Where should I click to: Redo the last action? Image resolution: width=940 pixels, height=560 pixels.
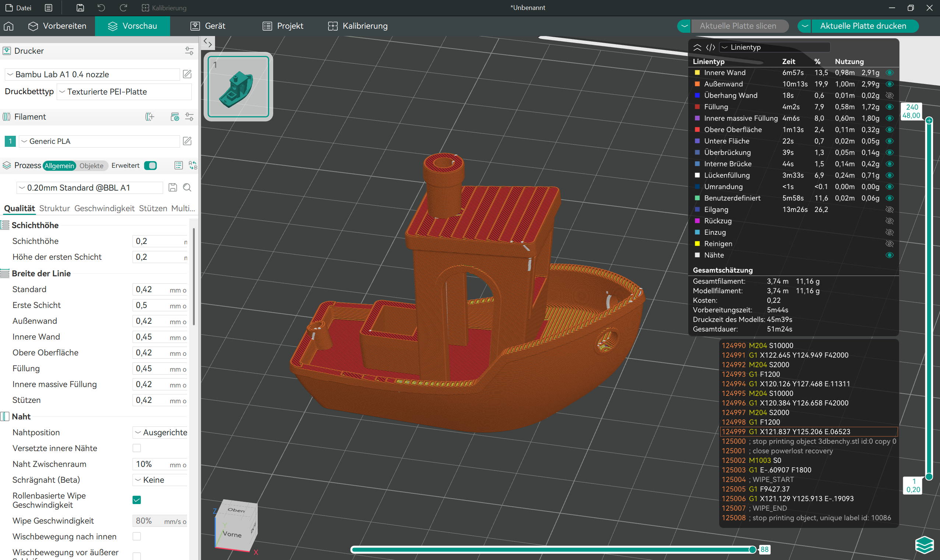coord(123,8)
